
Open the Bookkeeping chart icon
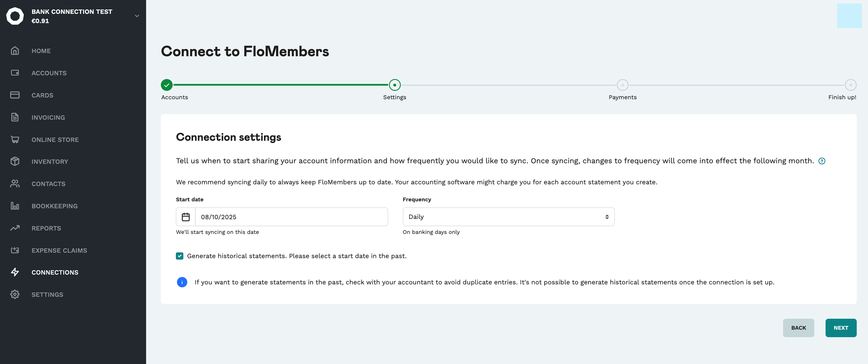point(15,206)
